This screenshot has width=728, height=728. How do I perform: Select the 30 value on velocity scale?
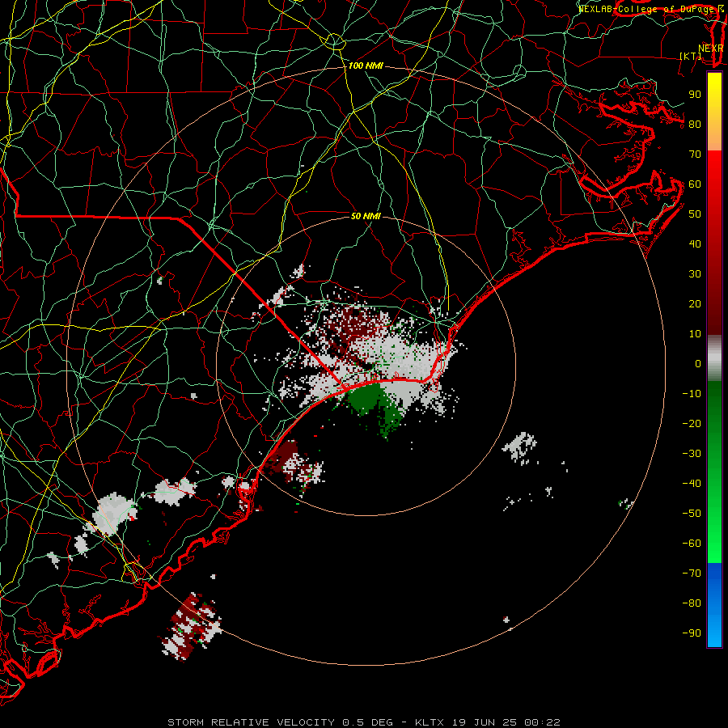(695, 274)
